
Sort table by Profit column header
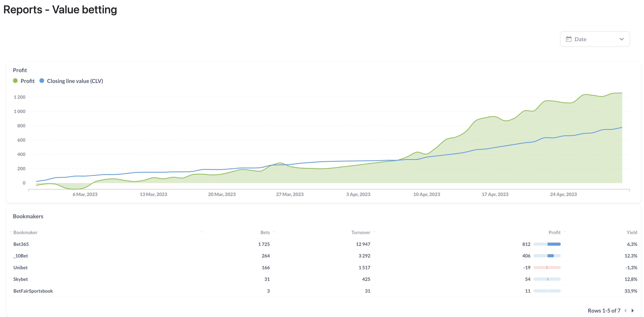coord(554,232)
